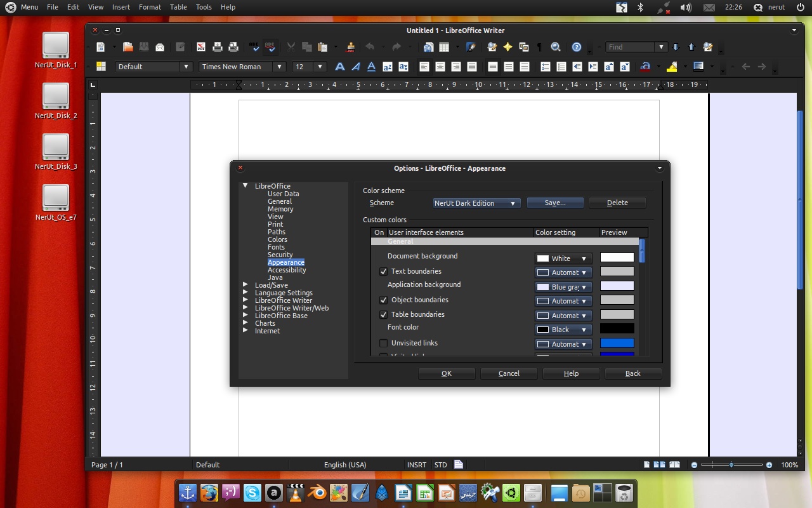Toggle the Nonprinting Characters pilcrow icon
Image resolution: width=812 pixels, height=508 pixels.
tap(540, 47)
